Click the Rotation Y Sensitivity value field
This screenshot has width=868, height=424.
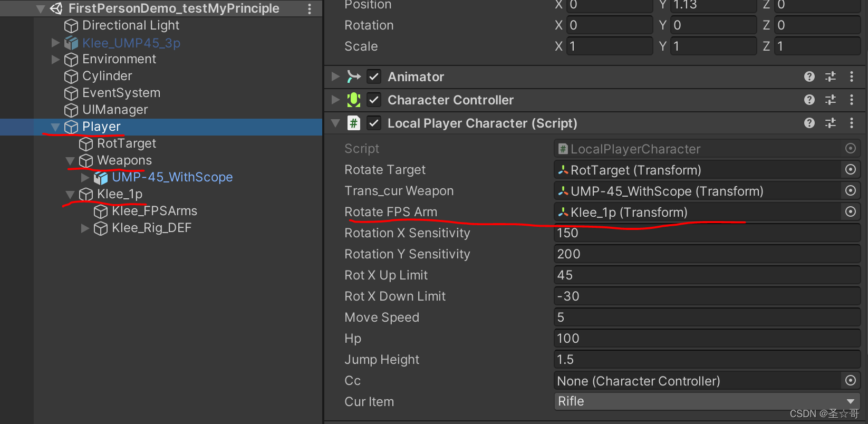point(707,254)
